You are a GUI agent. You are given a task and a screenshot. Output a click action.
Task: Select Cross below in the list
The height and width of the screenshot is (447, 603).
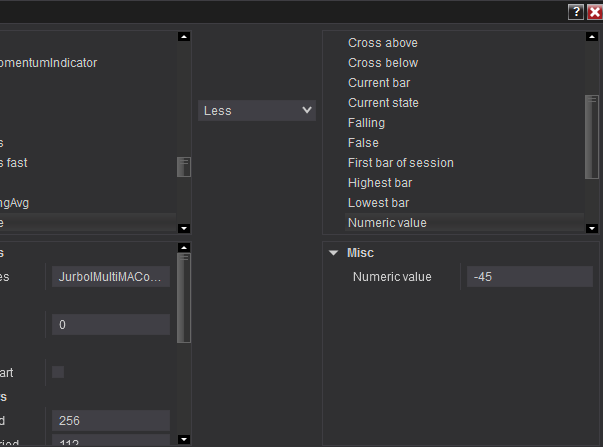(383, 63)
